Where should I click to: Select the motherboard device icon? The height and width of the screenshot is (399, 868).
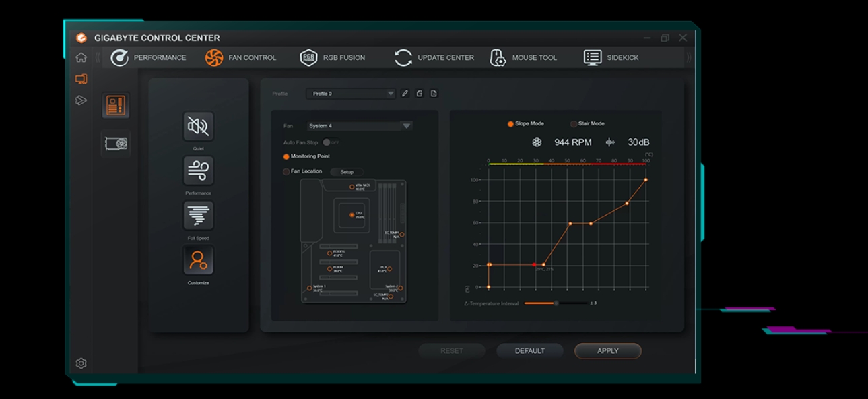click(x=116, y=106)
